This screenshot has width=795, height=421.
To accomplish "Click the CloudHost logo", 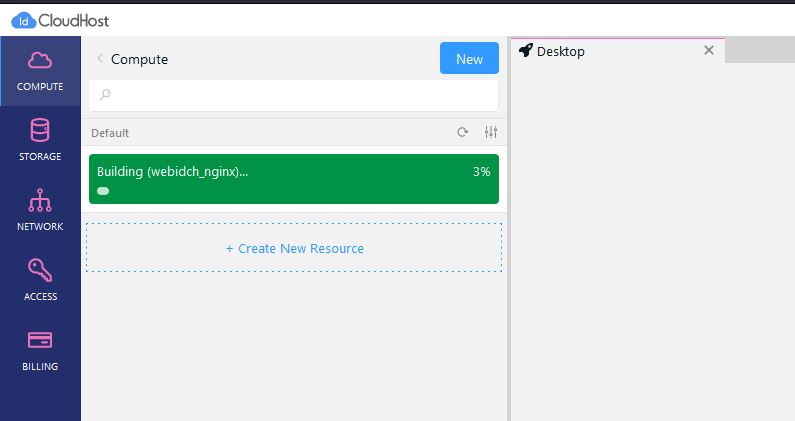I will pos(60,21).
